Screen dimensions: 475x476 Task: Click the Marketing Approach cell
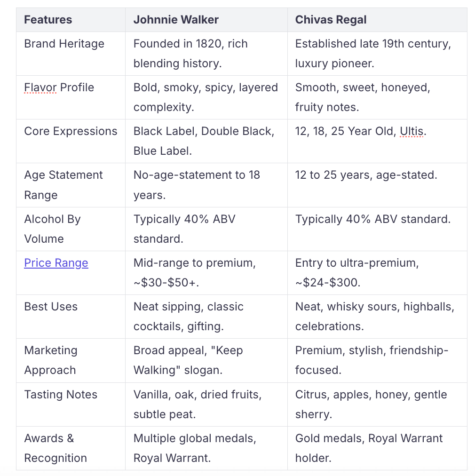71,360
